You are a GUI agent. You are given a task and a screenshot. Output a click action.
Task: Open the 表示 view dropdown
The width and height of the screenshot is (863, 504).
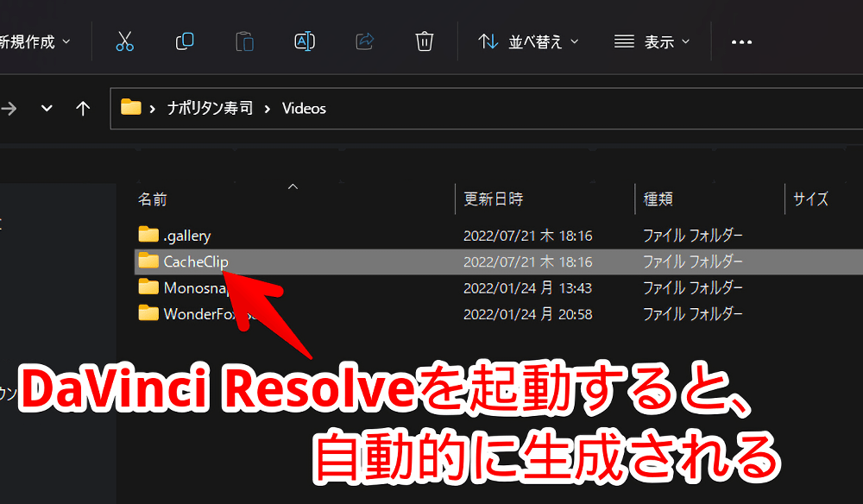tap(652, 41)
